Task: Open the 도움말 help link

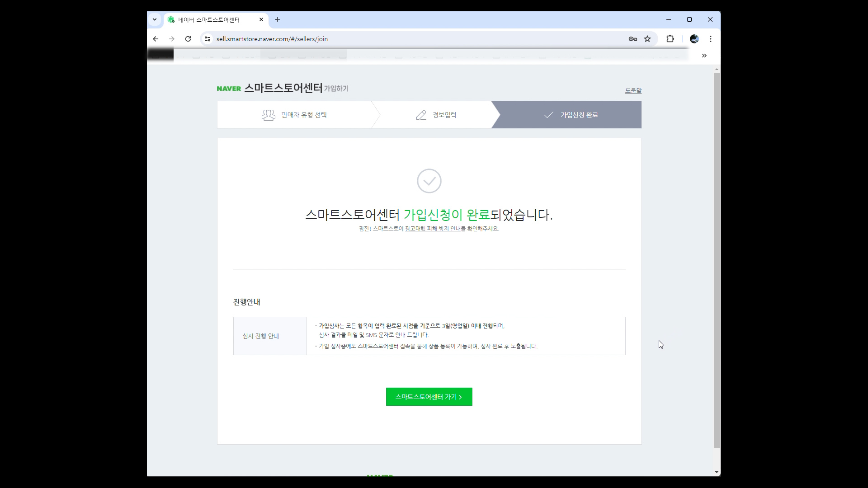Action: (x=633, y=90)
